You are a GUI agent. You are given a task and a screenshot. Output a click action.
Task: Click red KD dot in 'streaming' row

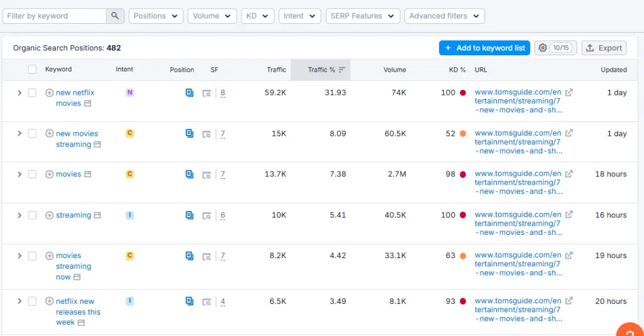coord(463,215)
